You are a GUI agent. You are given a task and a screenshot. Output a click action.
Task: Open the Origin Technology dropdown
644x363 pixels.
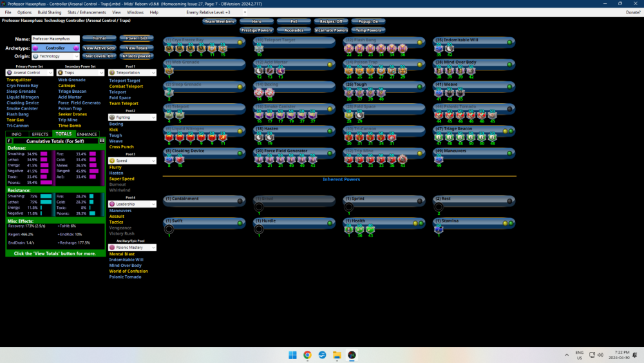click(x=55, y=56)
